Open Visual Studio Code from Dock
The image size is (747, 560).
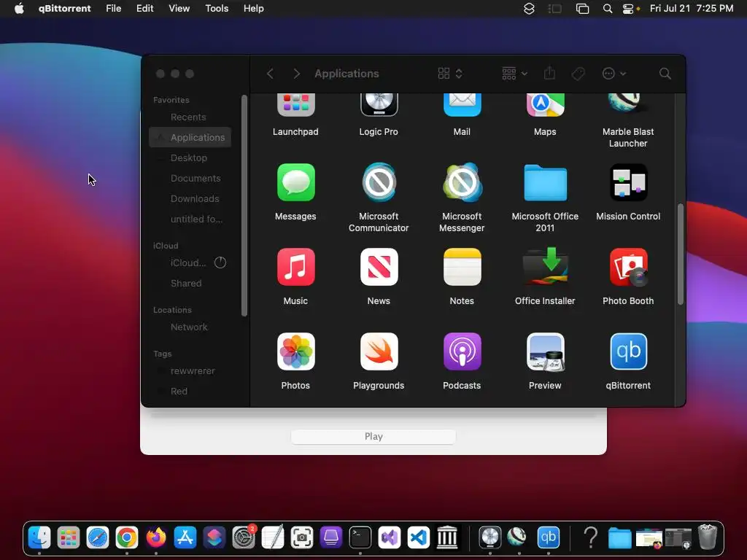pyautogui.click(x=419, y=537)
